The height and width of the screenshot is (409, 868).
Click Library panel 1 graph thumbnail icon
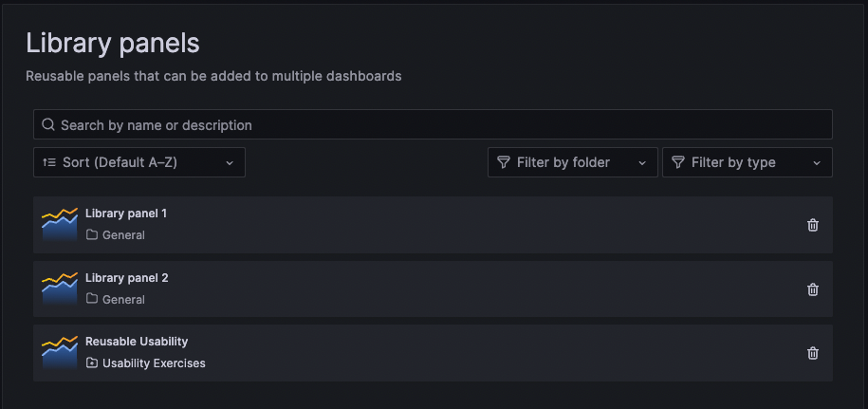[x=60, y=224]
